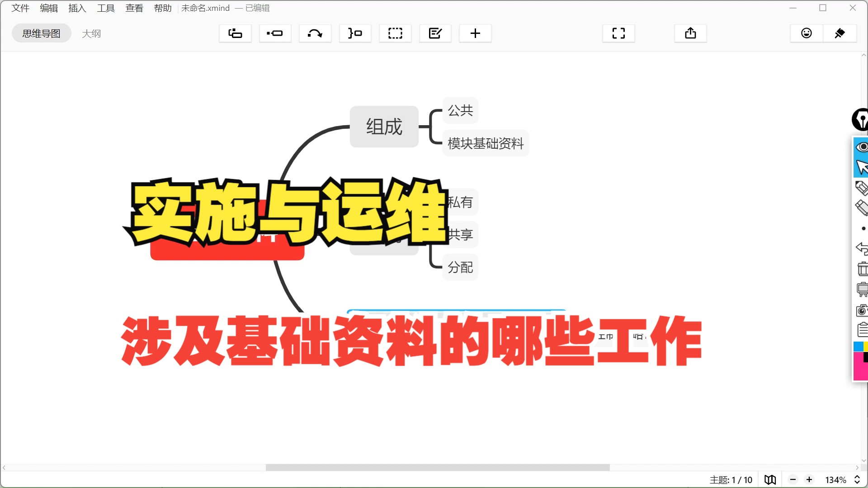
Task: Click the vertical scrollbar up arrow
Action: pyautogui.click(x=864, y=55)
